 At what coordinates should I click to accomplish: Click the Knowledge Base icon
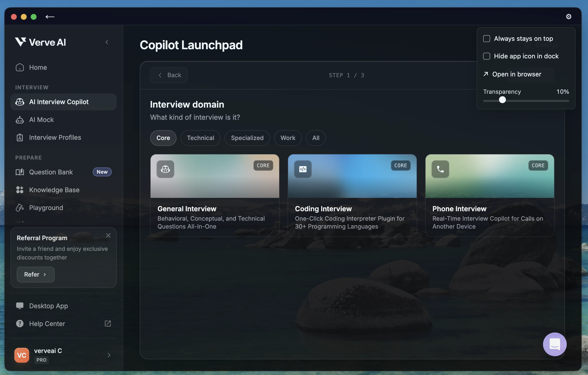click(20, 190)
